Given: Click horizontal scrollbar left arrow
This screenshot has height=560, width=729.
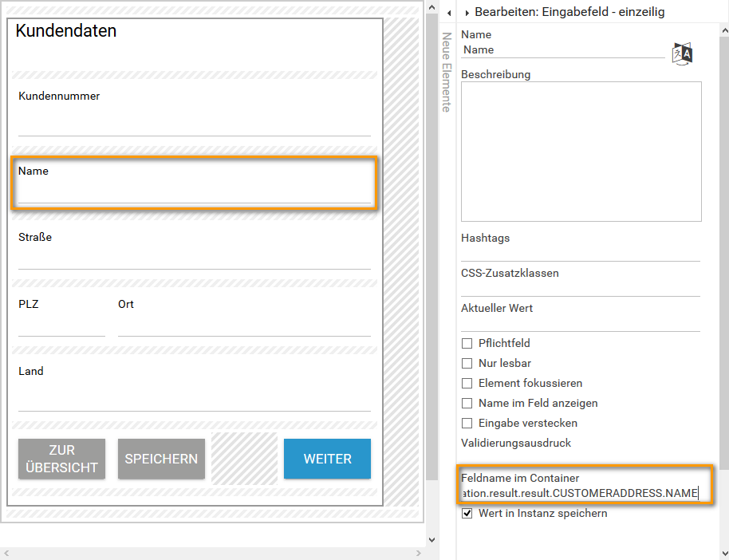Looking at the screenshot, I should point(6,554).
